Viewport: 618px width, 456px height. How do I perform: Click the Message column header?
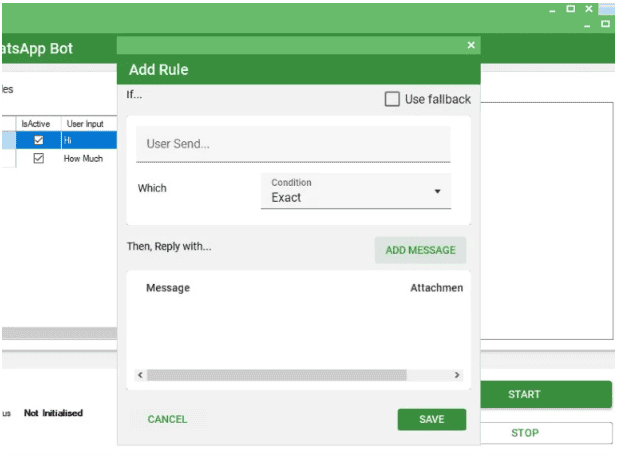click(168, 288)
